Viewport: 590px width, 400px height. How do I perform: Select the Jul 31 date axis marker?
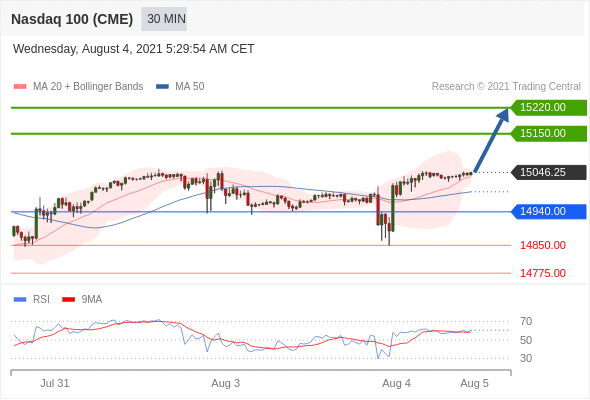[x=55, y=383]
